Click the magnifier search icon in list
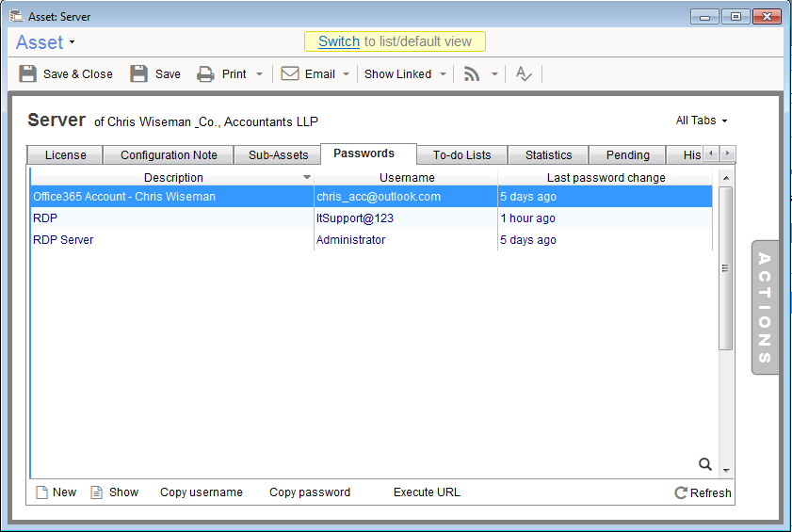Screen dimensions: 792x532 (704, 463)
